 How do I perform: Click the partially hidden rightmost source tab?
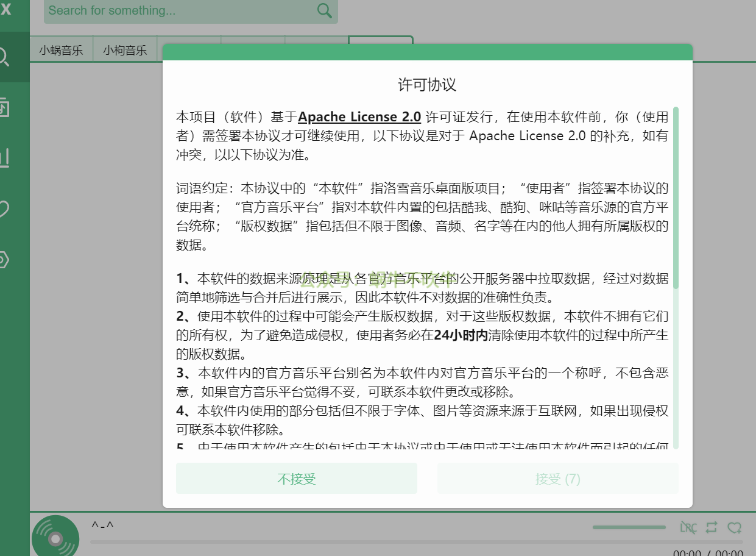point(381,40)
